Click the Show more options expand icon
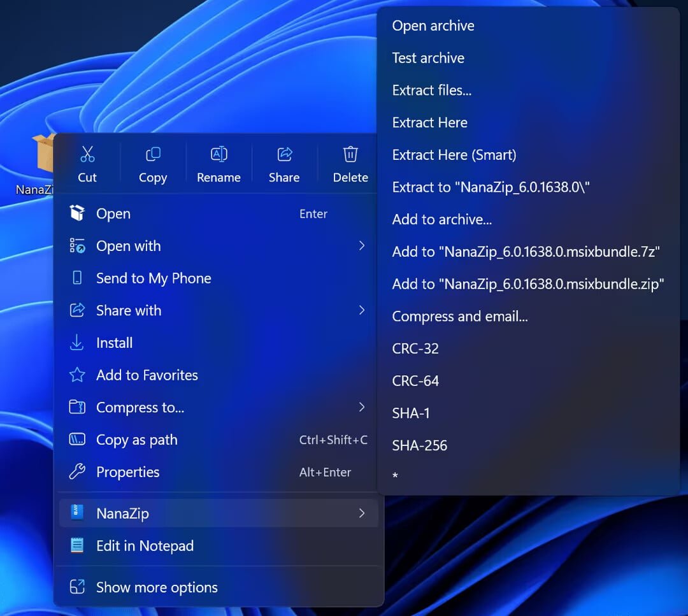Image resolution: width=688 pixels, height=616 pixels. point(77,587)
